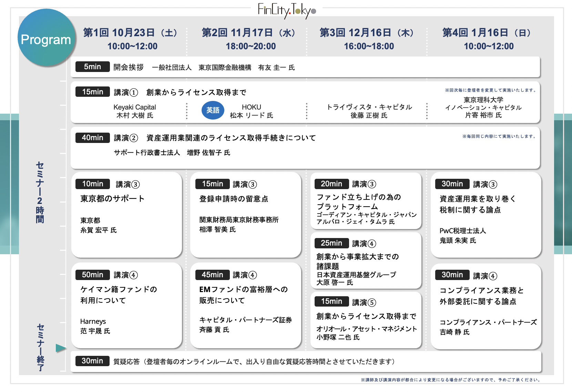Click the 50min badge for ケイマン籍ファンド

(x=92, y=275)
